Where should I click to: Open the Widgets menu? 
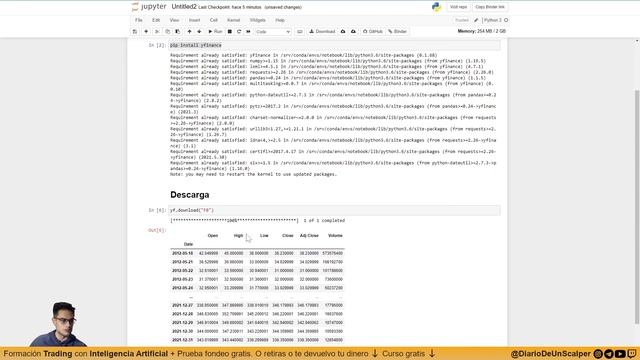tap(258, 20)
